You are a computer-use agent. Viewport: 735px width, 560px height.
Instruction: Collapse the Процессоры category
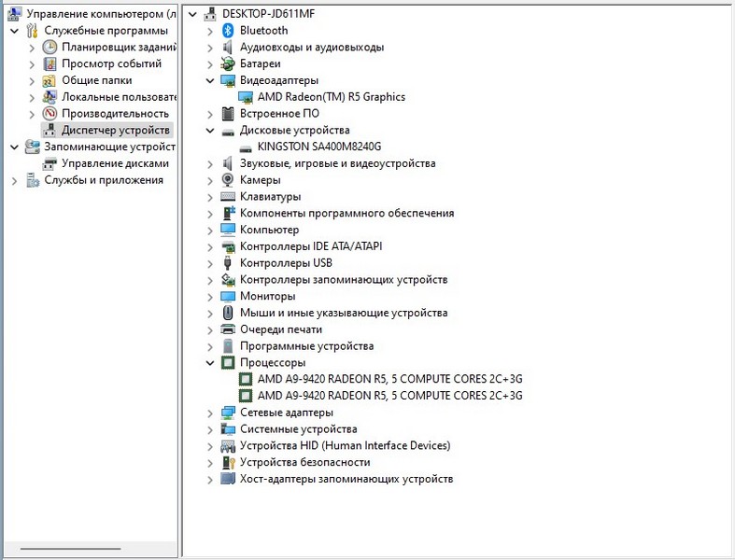(x=210, y=363)
